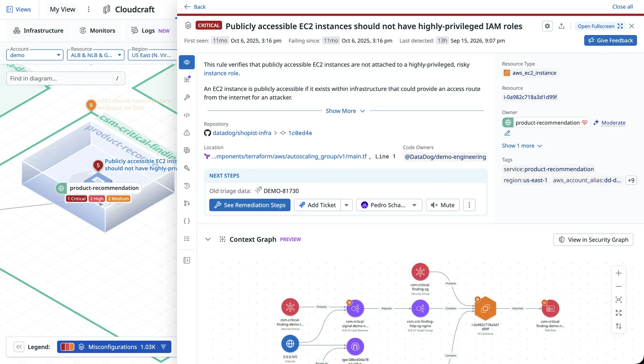644x364 pixels.
Task: Click the Add Ticket button
Action: pos(317,205)
